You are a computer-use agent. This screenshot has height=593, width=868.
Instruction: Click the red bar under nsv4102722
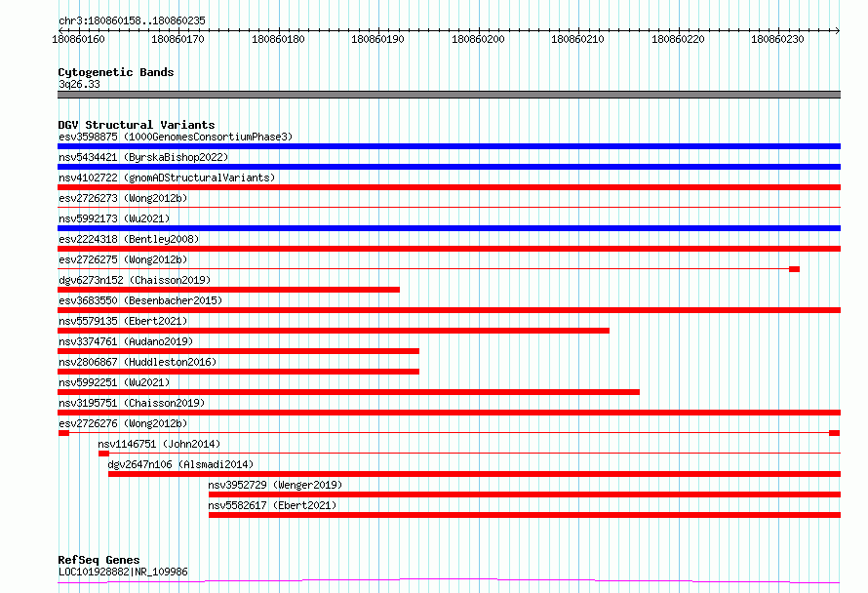click(x=449, y=187)
